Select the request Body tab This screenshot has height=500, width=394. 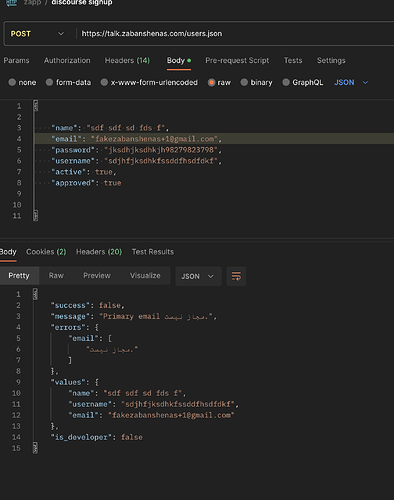(x=179, y=60)
